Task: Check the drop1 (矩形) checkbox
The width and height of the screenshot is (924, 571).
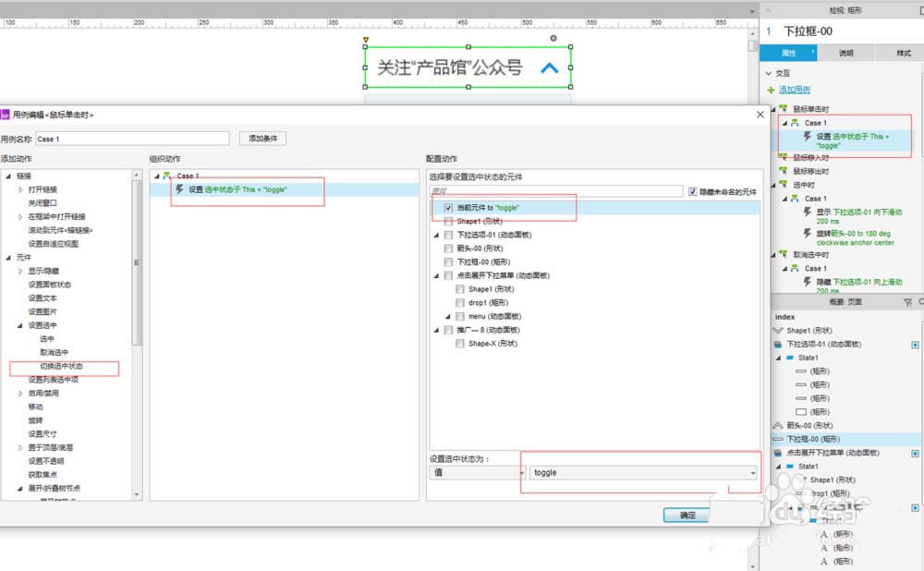Action: (x=459, y=302)
